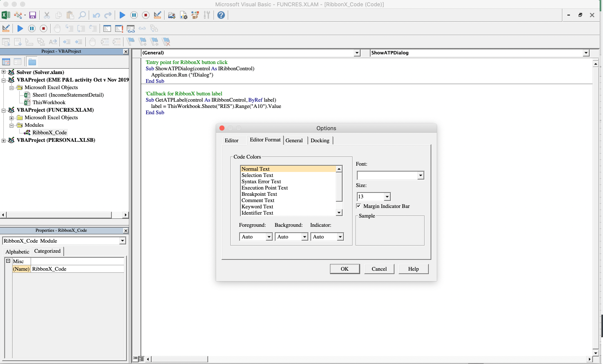This screenshot has height=364, width=603.
Task: Click the Design Mode icon
Action: pos(157,15)
